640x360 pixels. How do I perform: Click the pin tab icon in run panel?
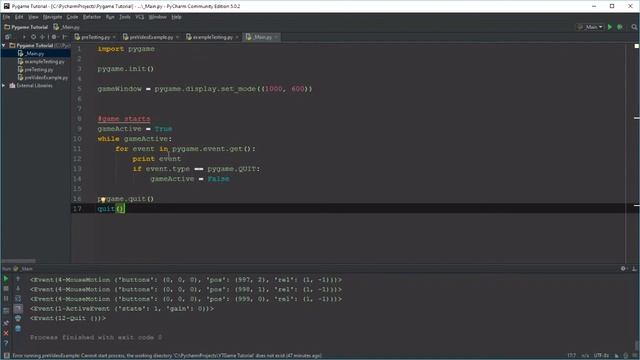tap(6, 323)
